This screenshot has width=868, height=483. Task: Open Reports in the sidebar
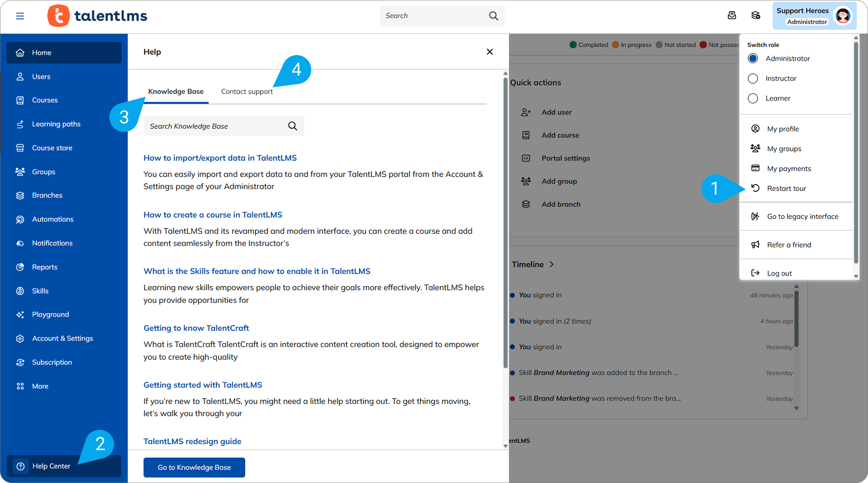tap(64, 267)
